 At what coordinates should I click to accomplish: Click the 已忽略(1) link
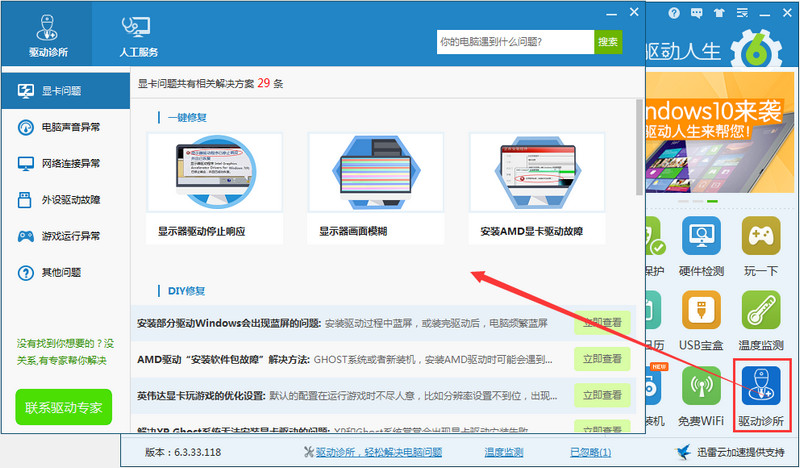[590, 452]
